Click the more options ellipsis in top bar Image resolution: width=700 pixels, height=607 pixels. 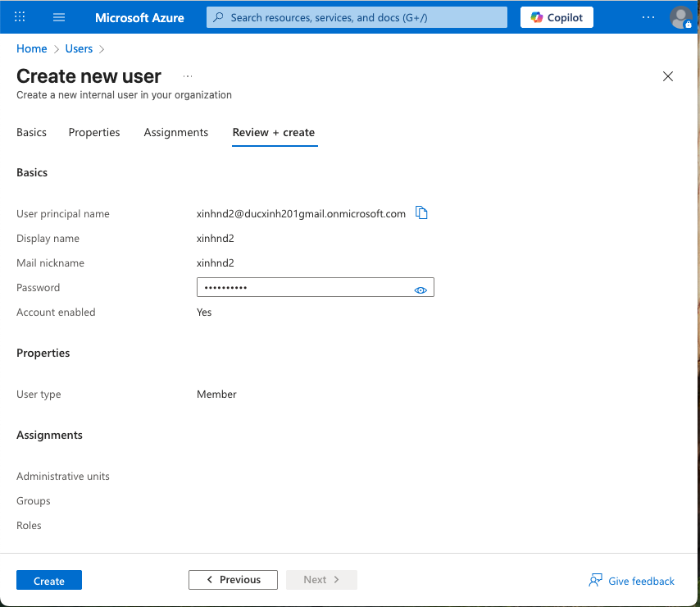[x=648, y=17]
